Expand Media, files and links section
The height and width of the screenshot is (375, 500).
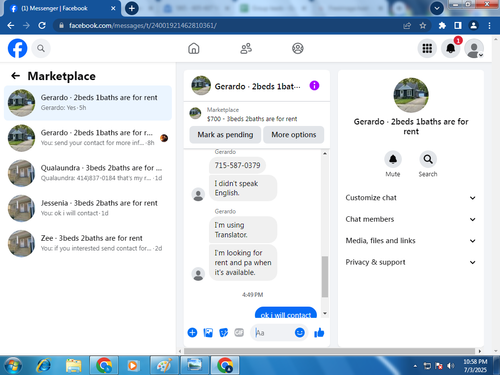click(x=411, y=241)
